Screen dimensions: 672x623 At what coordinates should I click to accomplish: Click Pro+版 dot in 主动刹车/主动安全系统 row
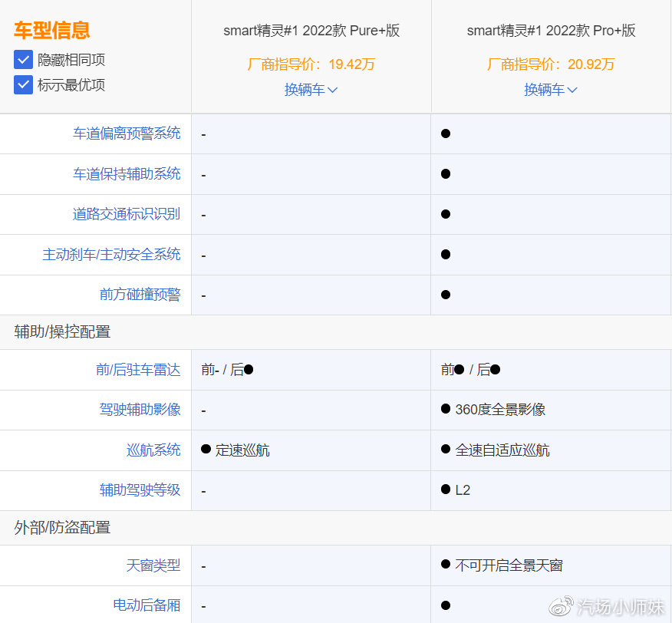tap(446, 254)
